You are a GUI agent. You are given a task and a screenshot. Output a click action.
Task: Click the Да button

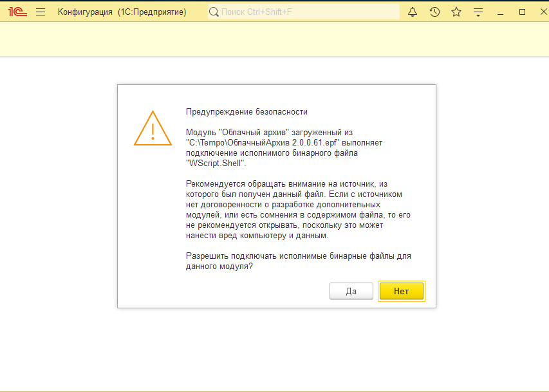click(351, 291)
